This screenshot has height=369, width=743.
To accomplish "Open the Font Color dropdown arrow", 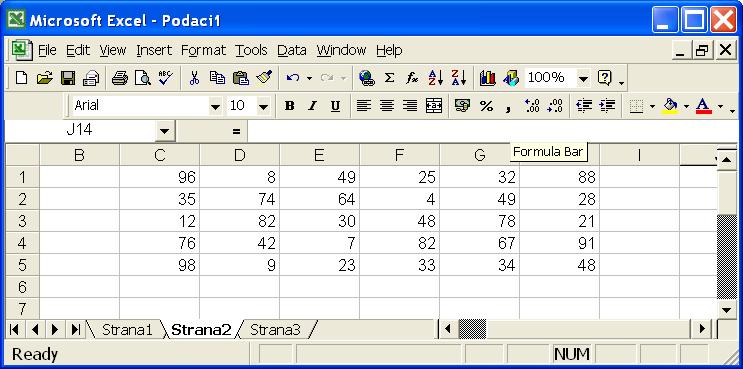I will point(720,107).
